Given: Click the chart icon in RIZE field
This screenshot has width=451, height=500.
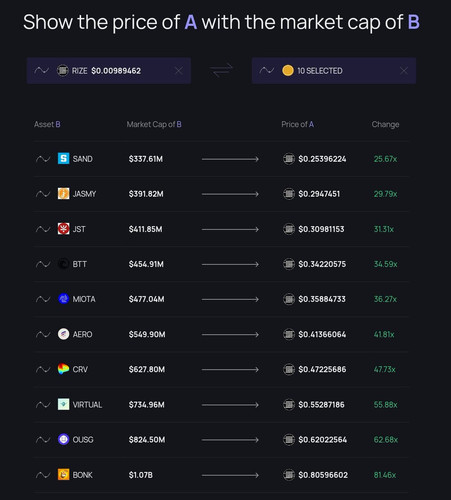Looking at the screenshot, I should coord(42,71).
